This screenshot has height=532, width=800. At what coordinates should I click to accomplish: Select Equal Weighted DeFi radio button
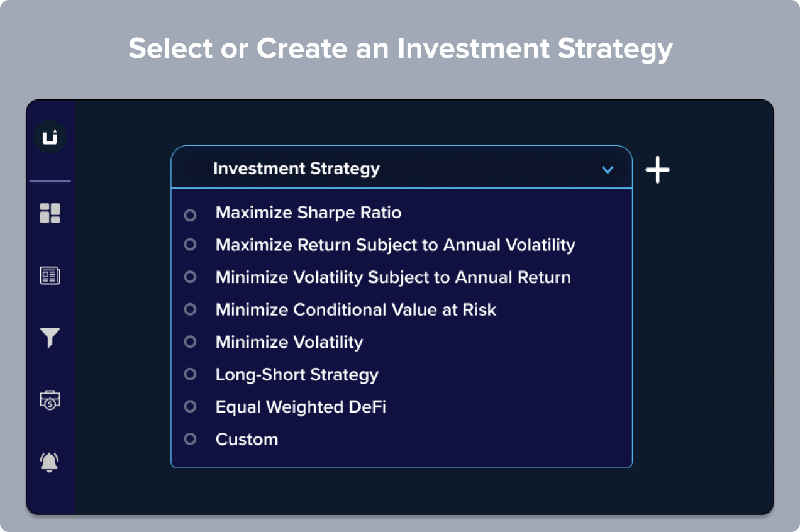click(190, 407)
